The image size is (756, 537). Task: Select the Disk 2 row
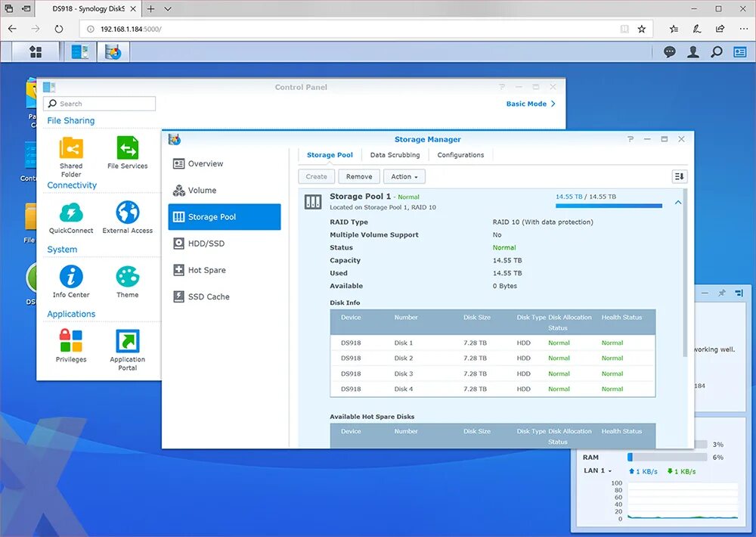tap(492, 358)
